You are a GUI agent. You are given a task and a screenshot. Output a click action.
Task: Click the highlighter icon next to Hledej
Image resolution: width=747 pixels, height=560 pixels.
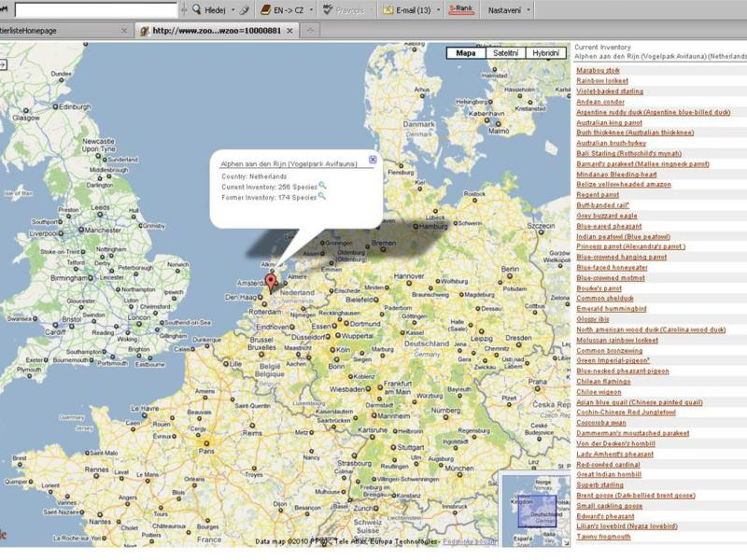pyautogui.click(x=245, y=9)
